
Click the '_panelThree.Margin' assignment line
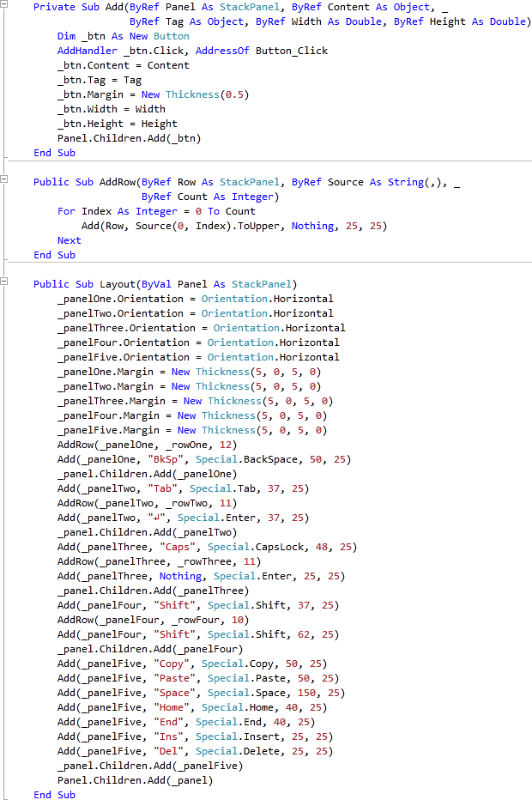pyautogui.click(x=196, y=401)
